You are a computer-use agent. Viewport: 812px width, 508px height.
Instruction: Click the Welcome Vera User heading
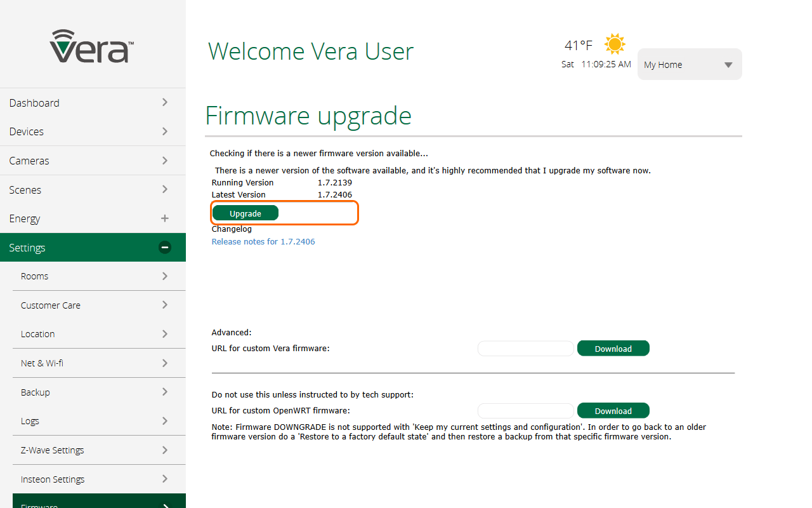pyautogui.click(x=311, y=51)
